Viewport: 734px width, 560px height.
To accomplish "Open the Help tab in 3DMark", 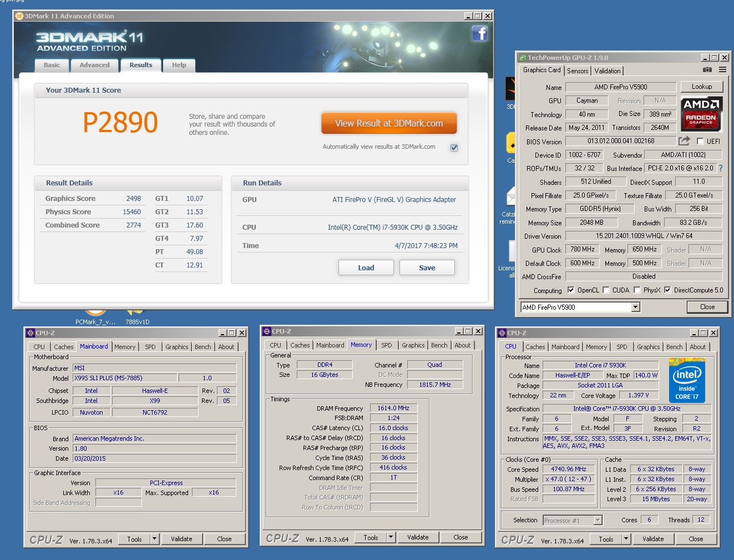I will (179, 65).
